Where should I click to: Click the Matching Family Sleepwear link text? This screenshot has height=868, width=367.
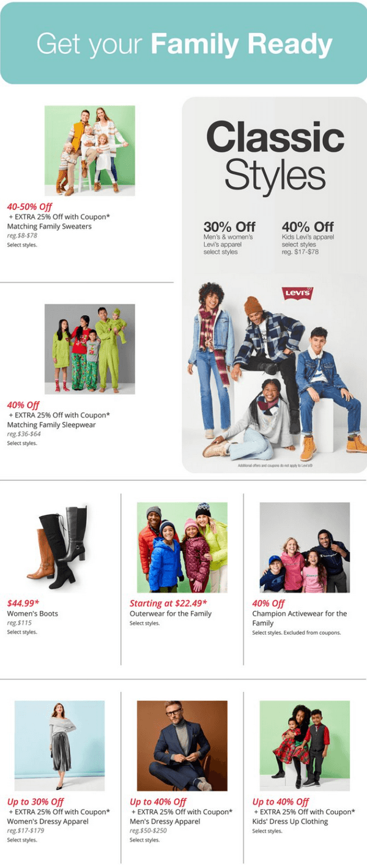[x=51, y=425]
